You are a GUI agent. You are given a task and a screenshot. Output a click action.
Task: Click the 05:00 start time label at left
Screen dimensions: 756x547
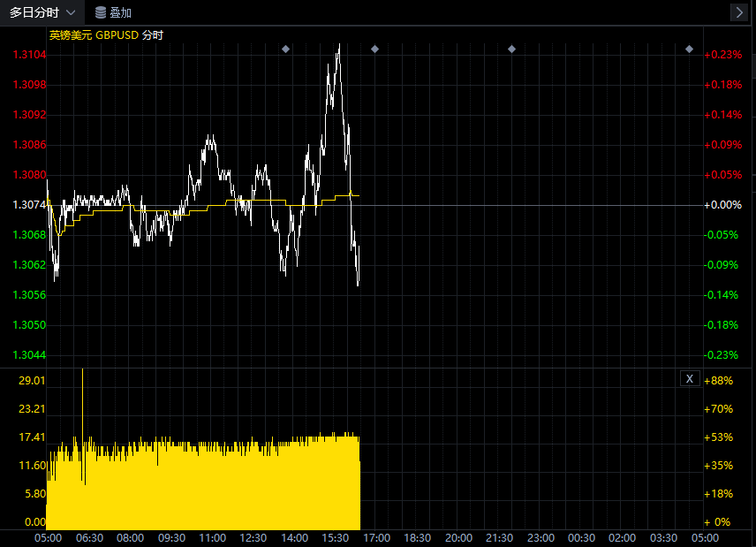48,537
